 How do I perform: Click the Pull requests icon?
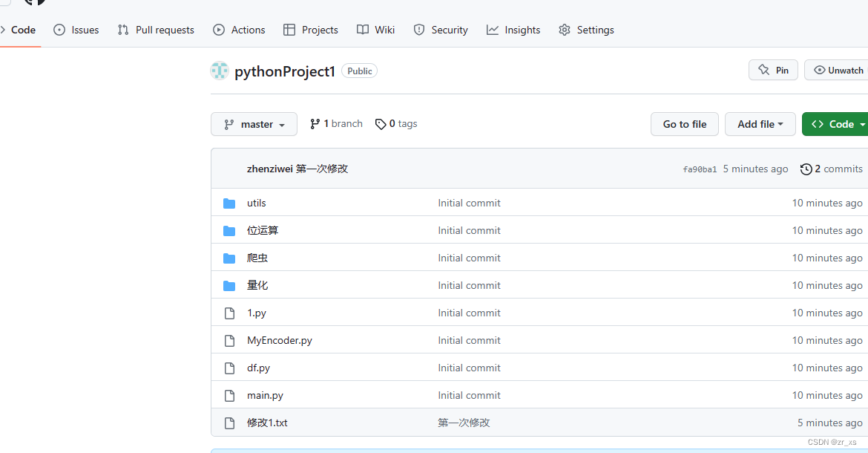point(122,30)
